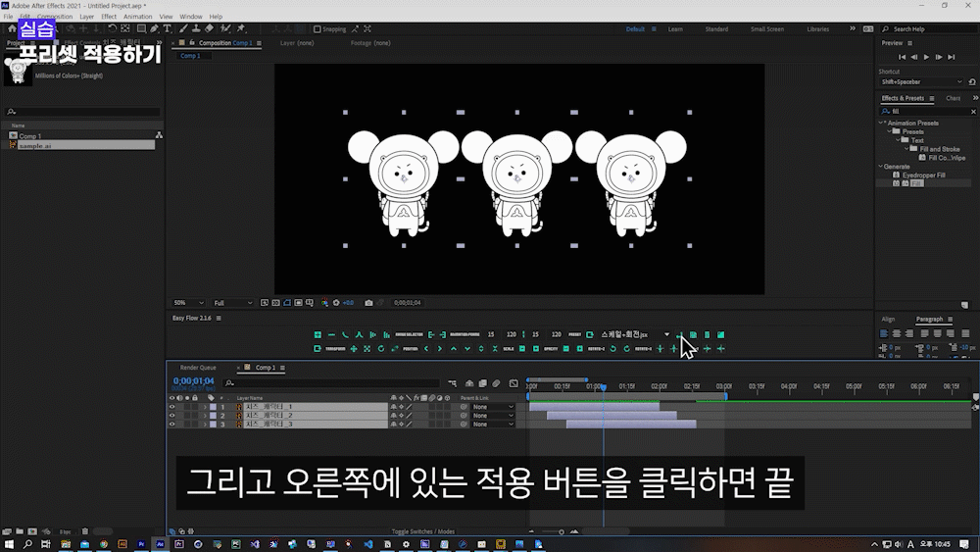Toggle shy switch of layer 1

pyautogui.click(x=394, y=407)
